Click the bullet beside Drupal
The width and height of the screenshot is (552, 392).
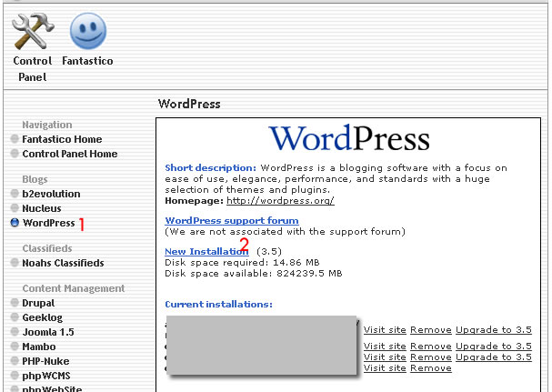[15, 303]
